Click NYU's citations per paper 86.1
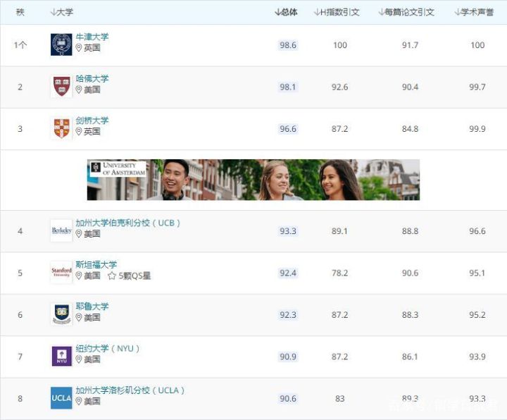Viewport: 507px width, 420px height. [x=410, y=357]
